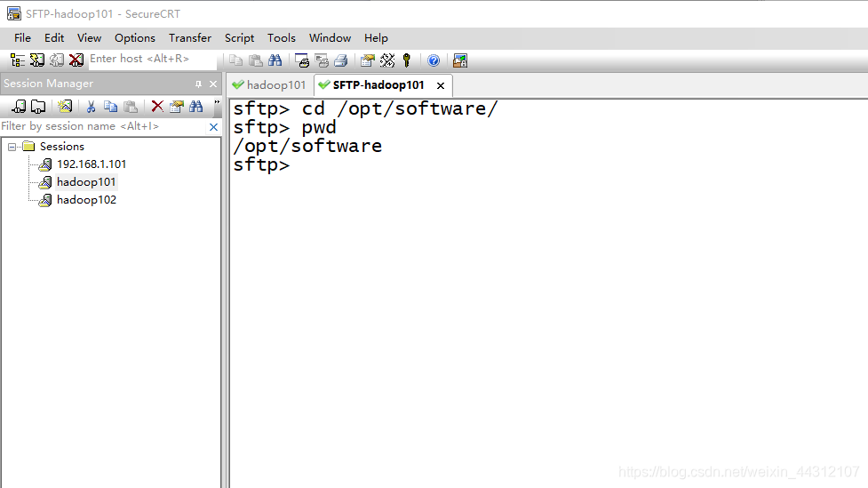Open the Edit menu
Viewport: 868px width, 488px height.
[54, 37]
